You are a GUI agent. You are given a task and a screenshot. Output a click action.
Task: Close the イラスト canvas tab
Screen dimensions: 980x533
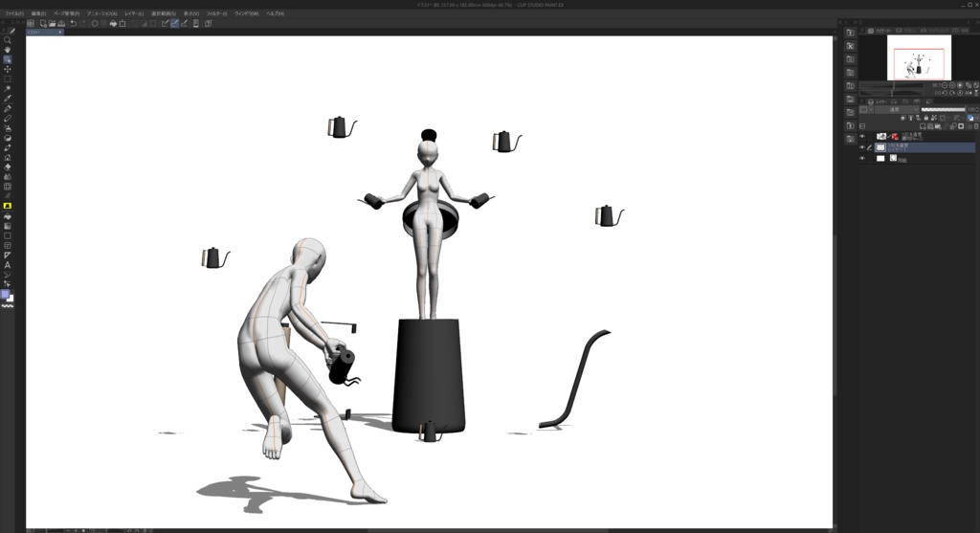60,32
